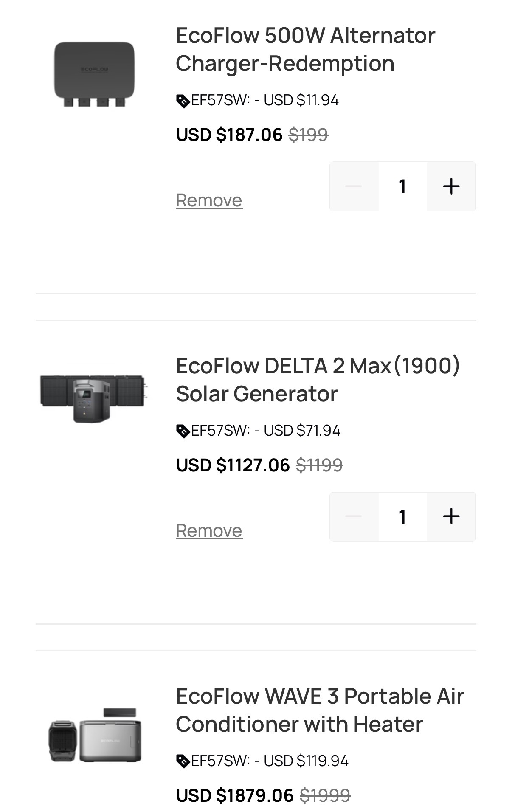The image size is (512, 812).
Task: Select the quantity field of Alternator Charger
Action: click(x=403, y=186)
